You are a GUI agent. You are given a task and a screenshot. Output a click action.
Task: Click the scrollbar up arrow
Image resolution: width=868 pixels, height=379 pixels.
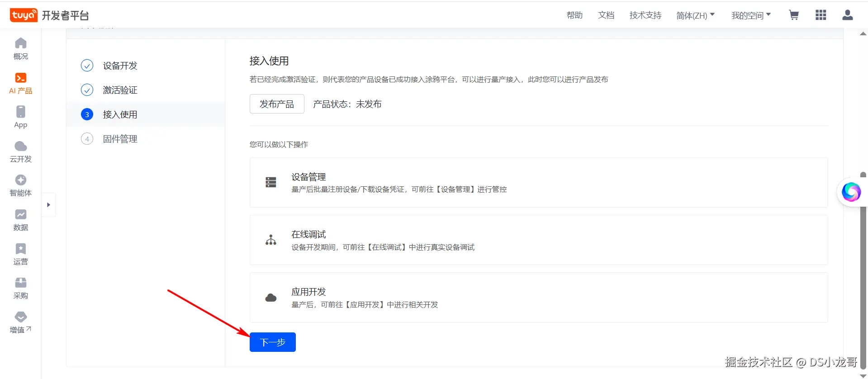863,33
